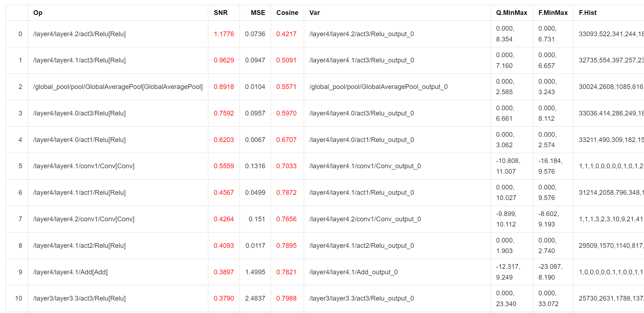Click the layer4.2/conv1/Conv_output_0 var cell
Image resolution: width=644 pixels, height=313 pixels.
(365, 219)
